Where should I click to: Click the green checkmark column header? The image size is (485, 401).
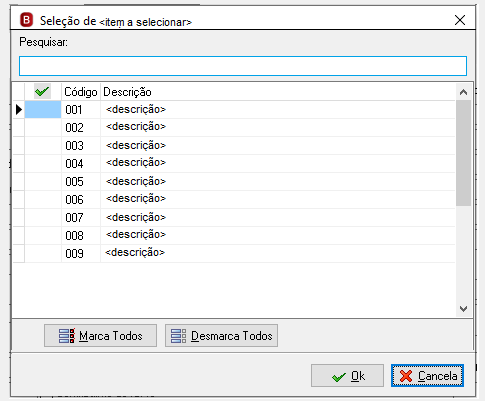[42, 91]
